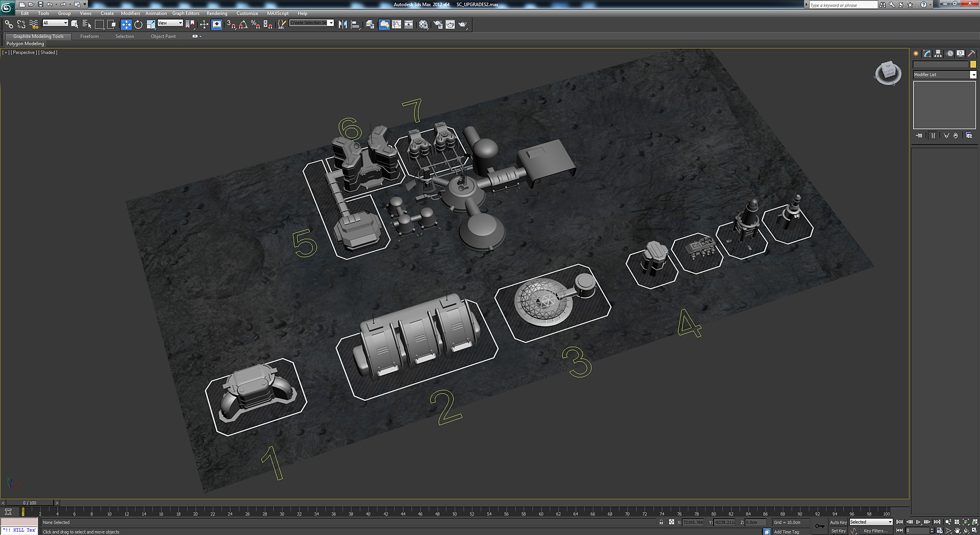Viewport: 980px width, 535px height.
Task: Open the selection filter All dropdown
Action: [55, 23]
